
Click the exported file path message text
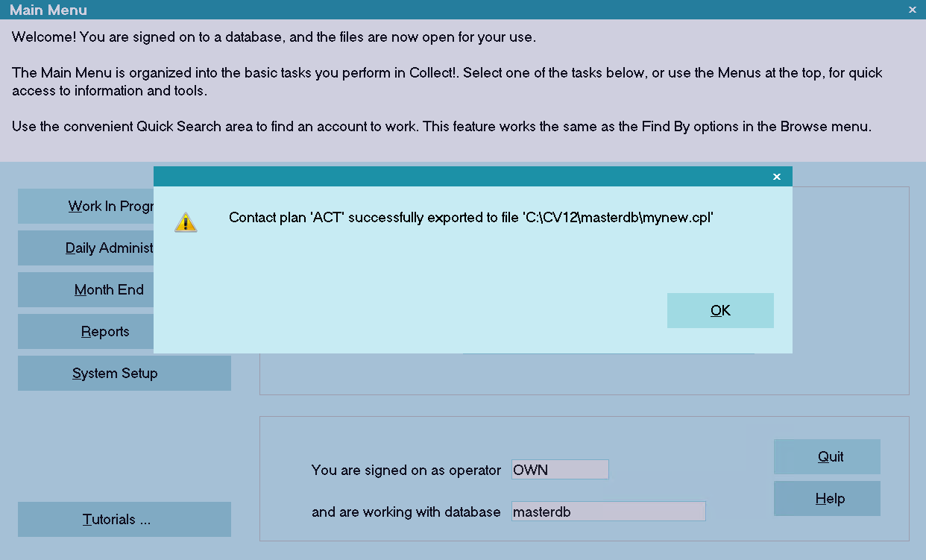pyautogui.click(x=472, y=218)
